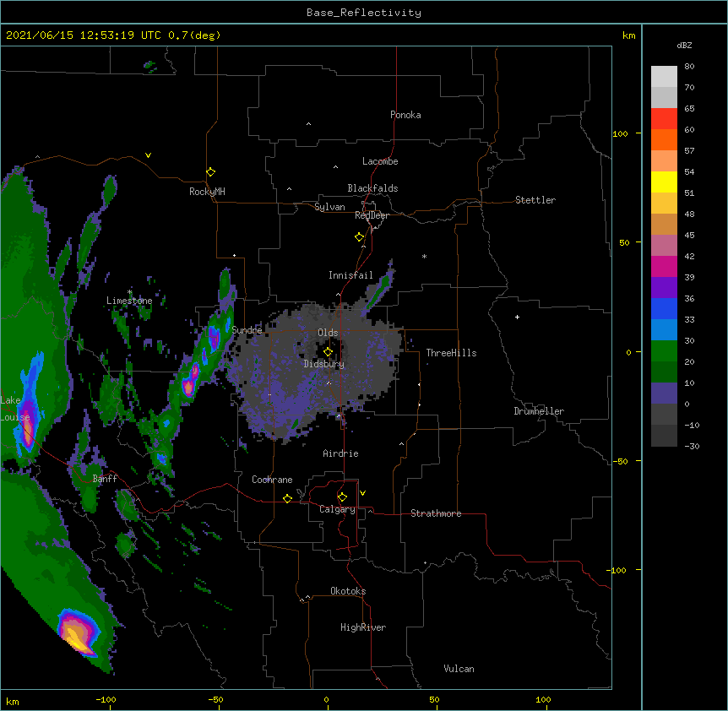Click the 30 dBZ green color swatch
The image size is (728, 711).
(x=664, y=351)
